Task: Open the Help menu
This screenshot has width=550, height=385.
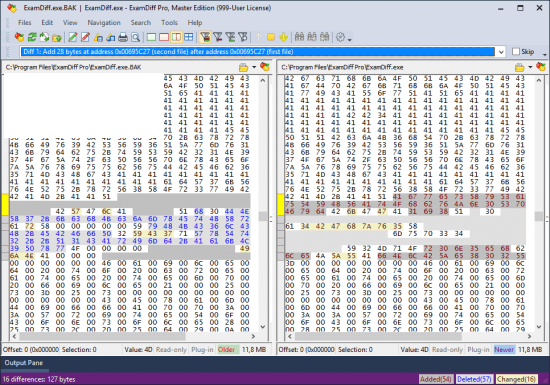Action: point(195,22)
